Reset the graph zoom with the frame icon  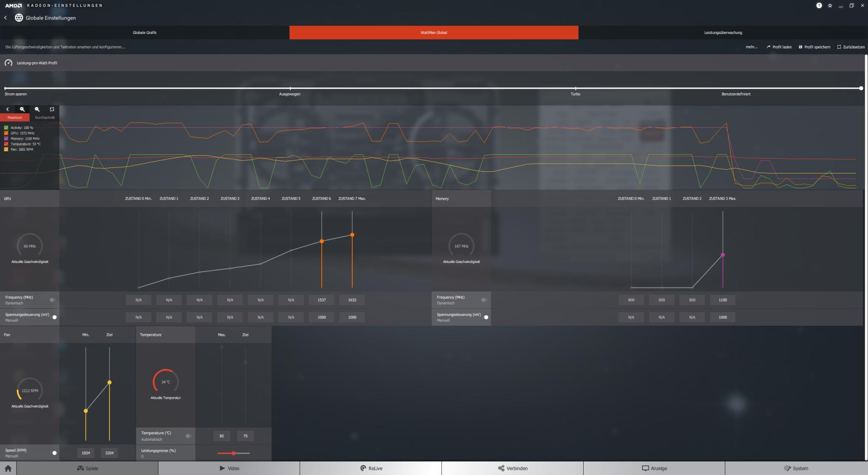click(x=52, y=109)
